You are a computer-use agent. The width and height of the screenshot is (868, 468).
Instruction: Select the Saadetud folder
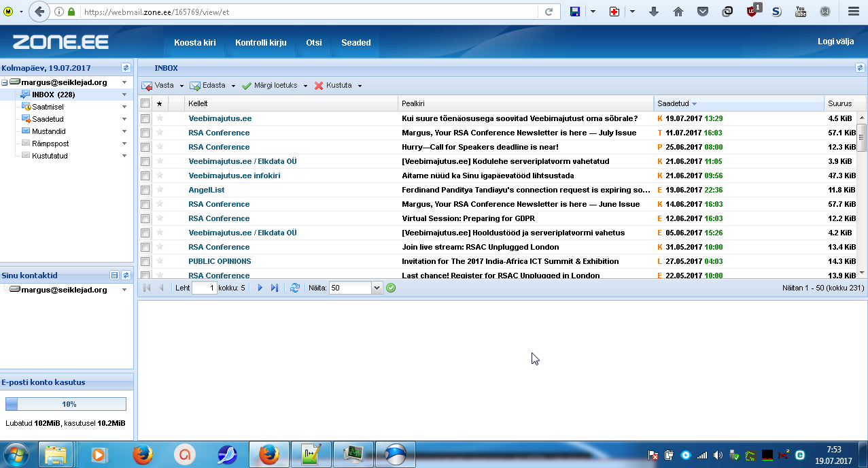(x=48, y=119)
